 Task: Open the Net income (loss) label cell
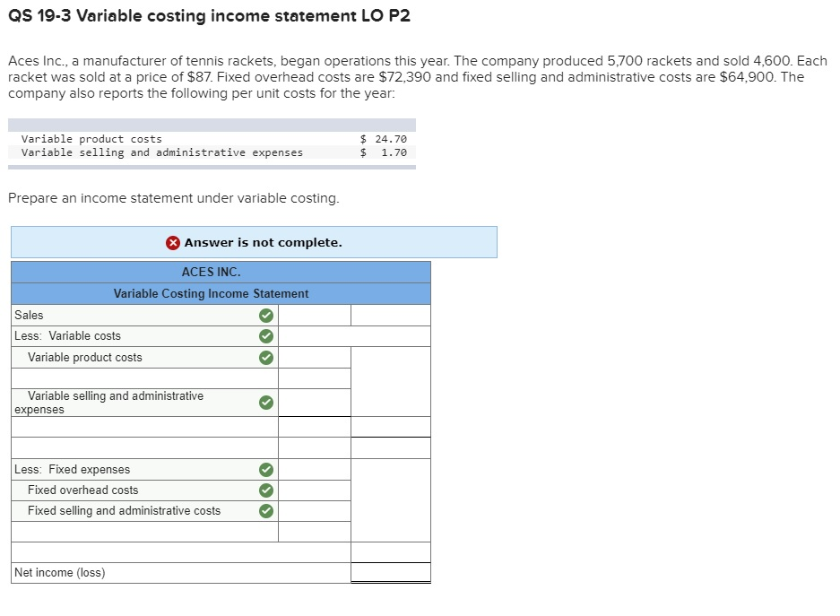pyautogui.click(x=134, y=572)
